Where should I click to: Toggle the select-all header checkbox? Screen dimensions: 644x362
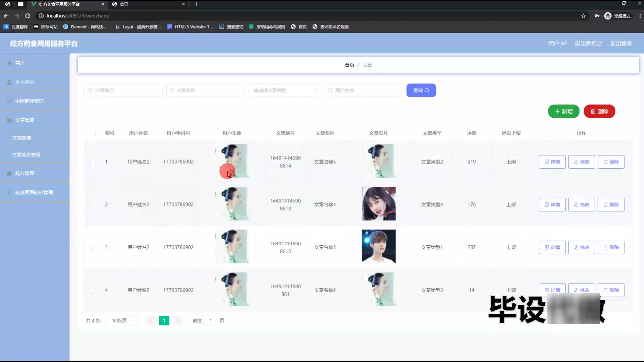tap(93, 133)
